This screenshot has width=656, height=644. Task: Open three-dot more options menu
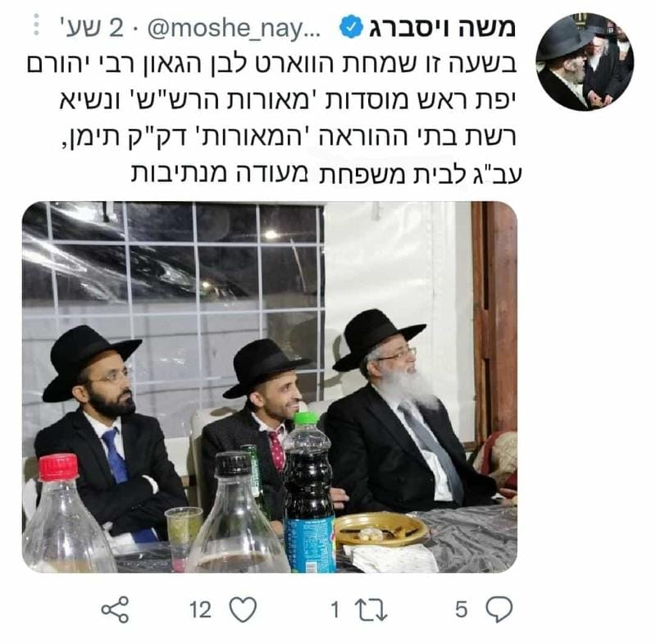coord(36,25)
